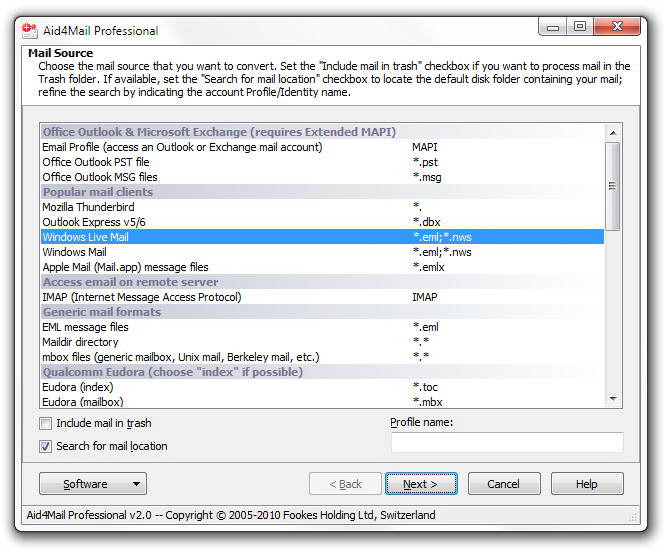Click the mail source list scroll up arrow

(612, 133)
